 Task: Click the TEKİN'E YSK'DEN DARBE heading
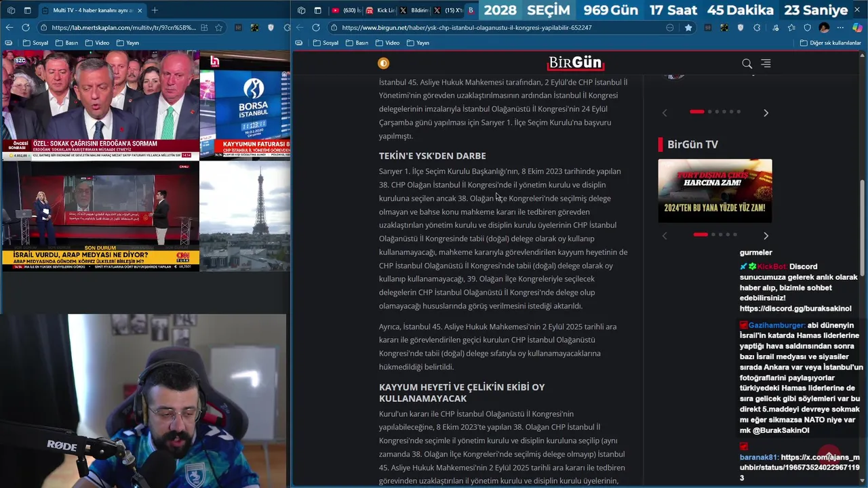click(x=433, y=156)
